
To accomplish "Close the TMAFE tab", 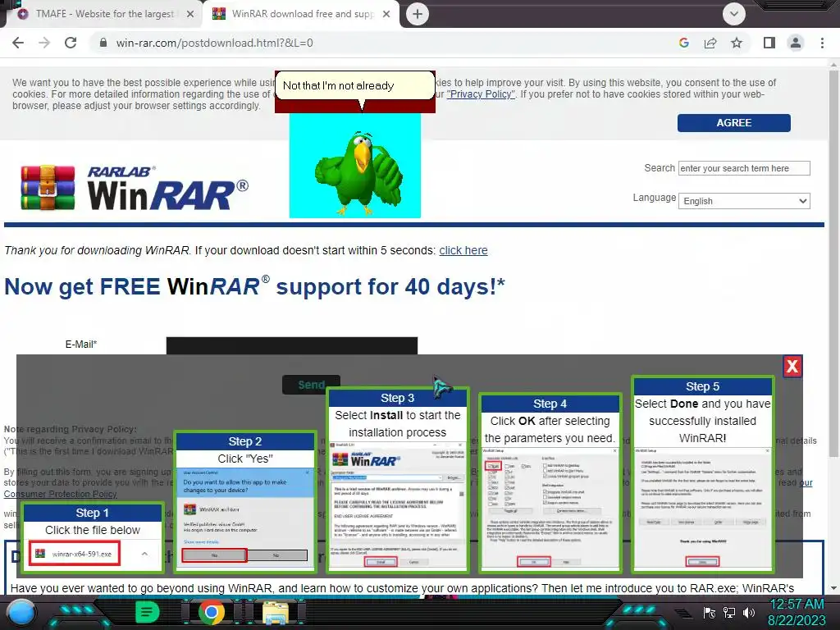I will coord(190,14).
